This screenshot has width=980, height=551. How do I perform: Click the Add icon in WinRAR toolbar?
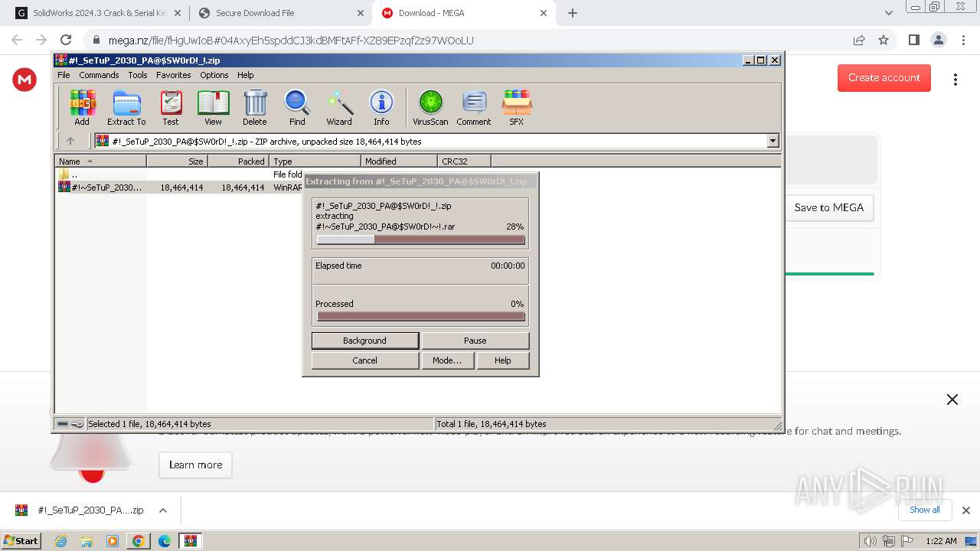tap(82, 107)
